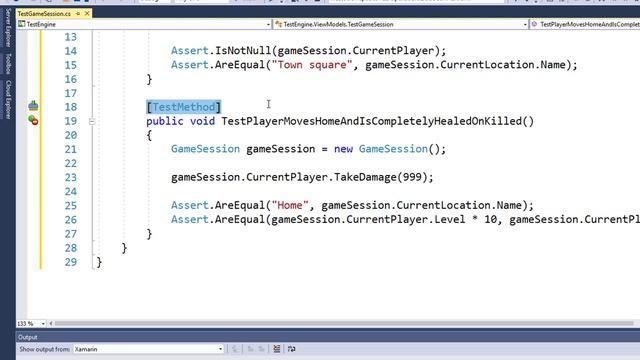Open the TestPlayerMovesHomeAndIsCompletely member dropdown
The width and height of the screenshot is (640, 360).
click(585, 24)
